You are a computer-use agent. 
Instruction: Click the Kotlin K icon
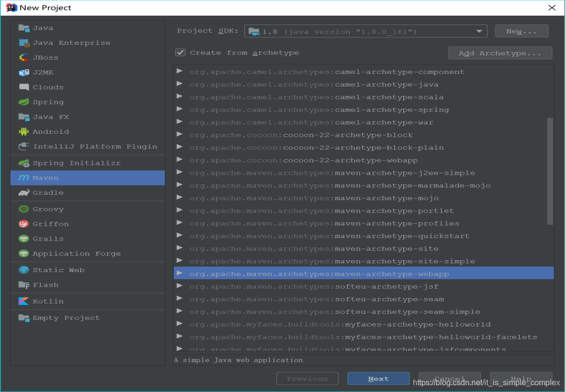pos(24,302)
